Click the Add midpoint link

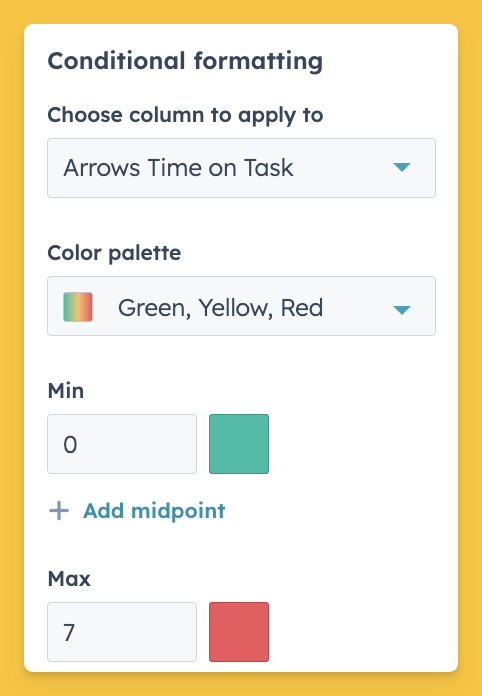tap(154, 511)
